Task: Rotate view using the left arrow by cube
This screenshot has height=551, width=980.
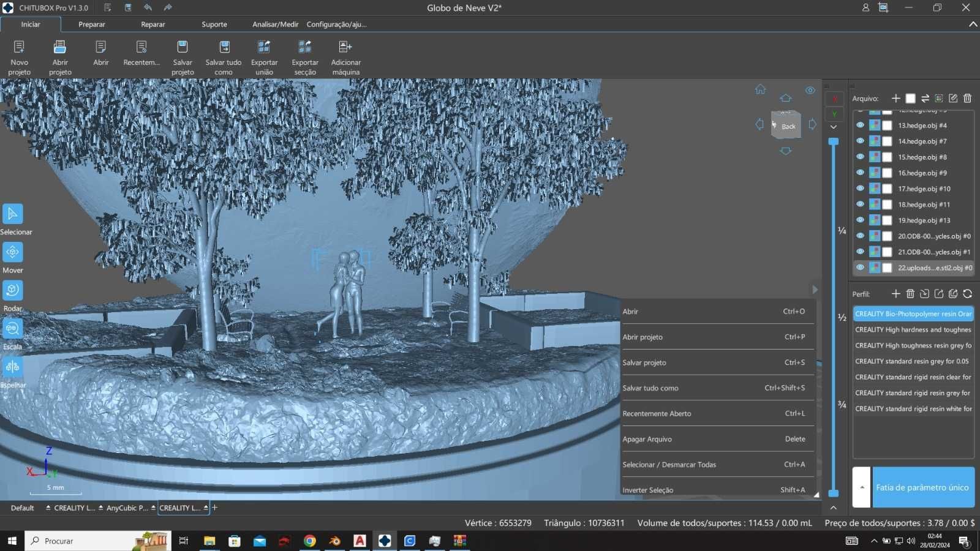Action: [759, 124]
